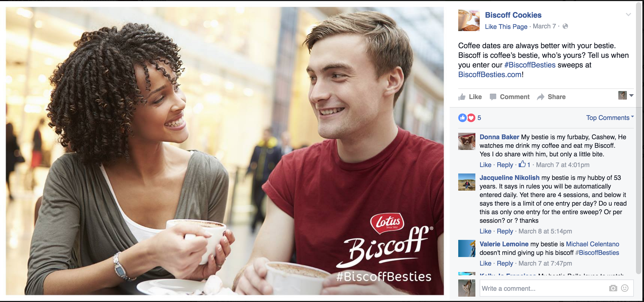644x302 pixels.
Task: Expand the post options chevron at top right
Action: 628,14
